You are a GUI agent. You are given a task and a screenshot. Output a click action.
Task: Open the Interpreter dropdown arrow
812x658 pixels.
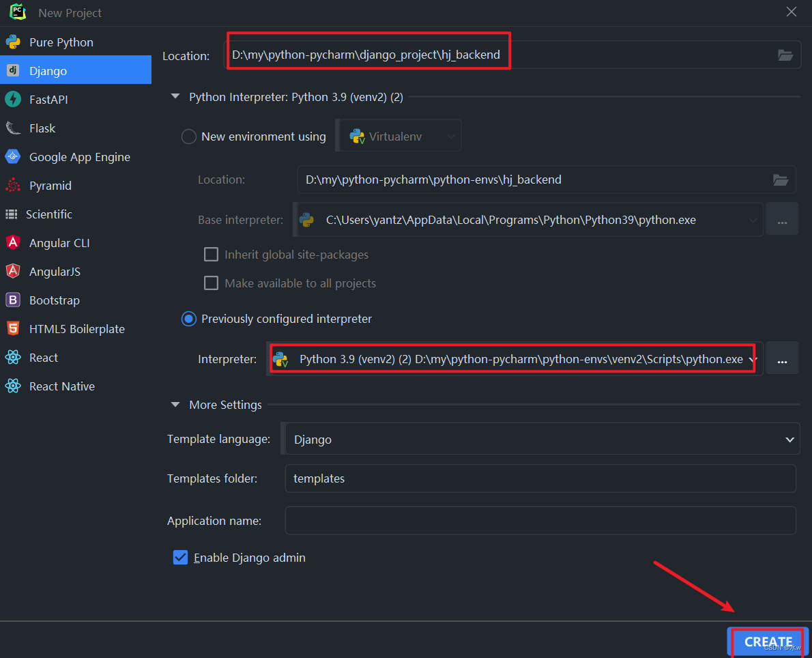pos(753,359)
